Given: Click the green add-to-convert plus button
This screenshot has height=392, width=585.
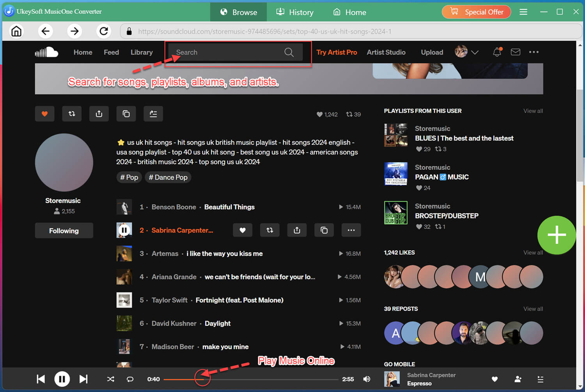Looking at the screenshot, I should tap(557, 235).
